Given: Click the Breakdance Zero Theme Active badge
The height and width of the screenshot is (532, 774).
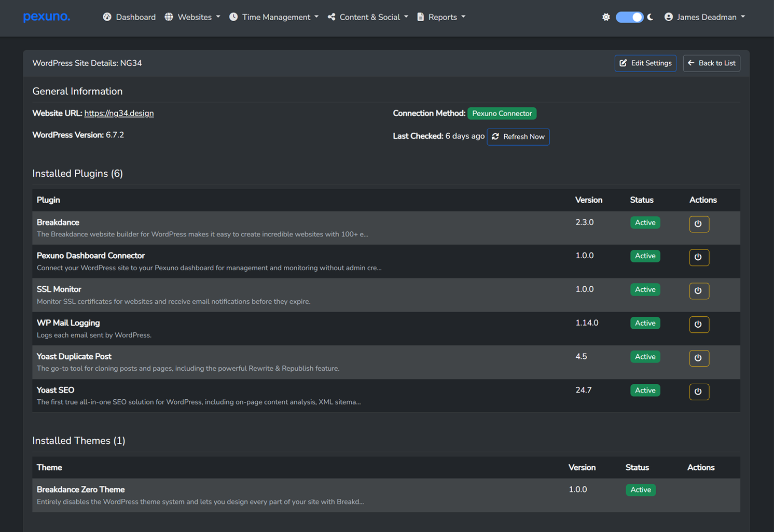Looking at the screenshot, I should pyautogui.click(x=641, y=490).
